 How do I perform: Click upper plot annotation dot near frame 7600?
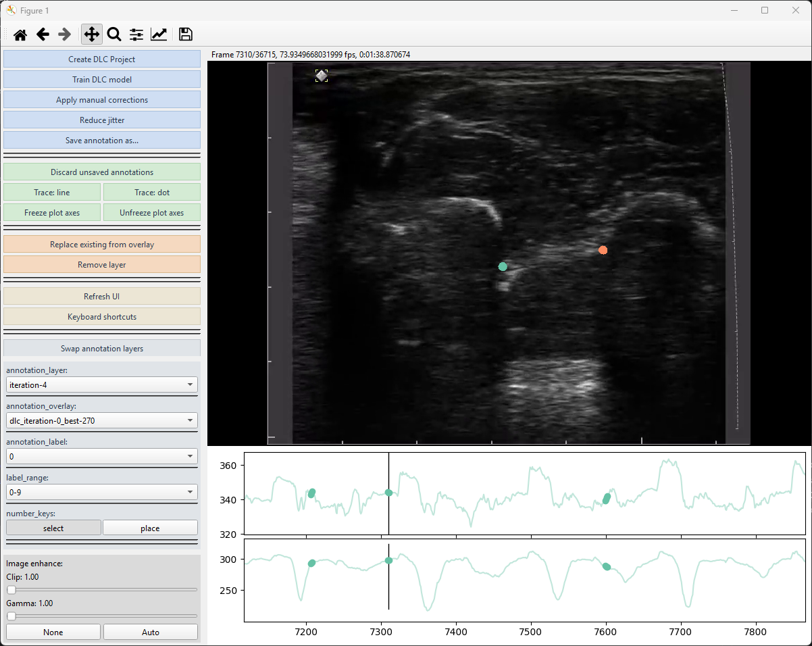[607, 499]
